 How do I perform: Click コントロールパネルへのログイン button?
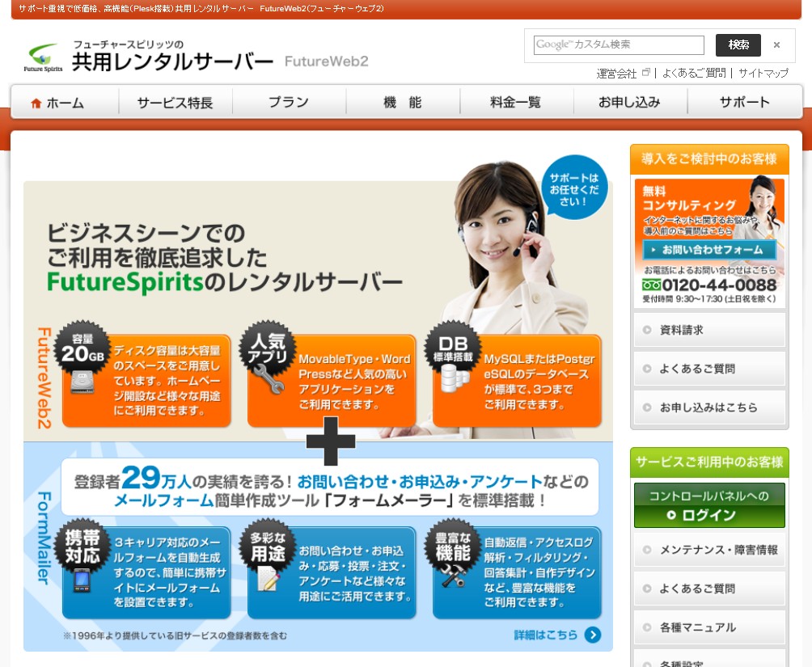709,505
